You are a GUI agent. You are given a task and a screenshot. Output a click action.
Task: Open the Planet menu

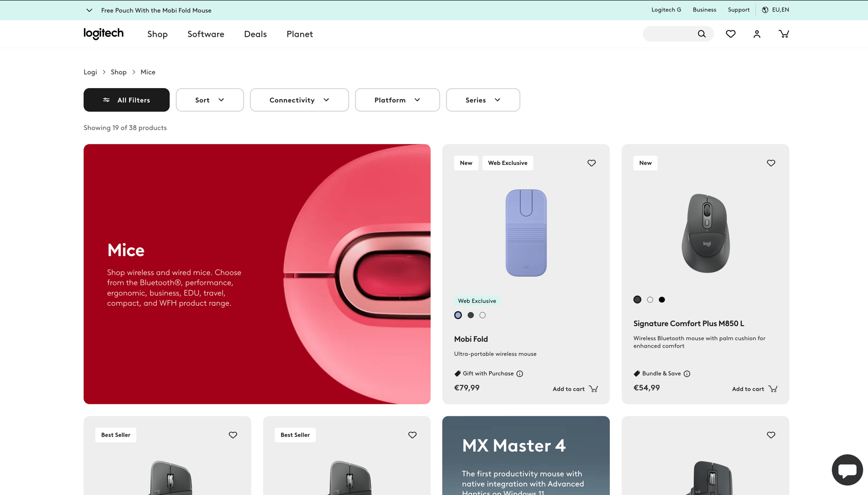click(x=300, y=34)
